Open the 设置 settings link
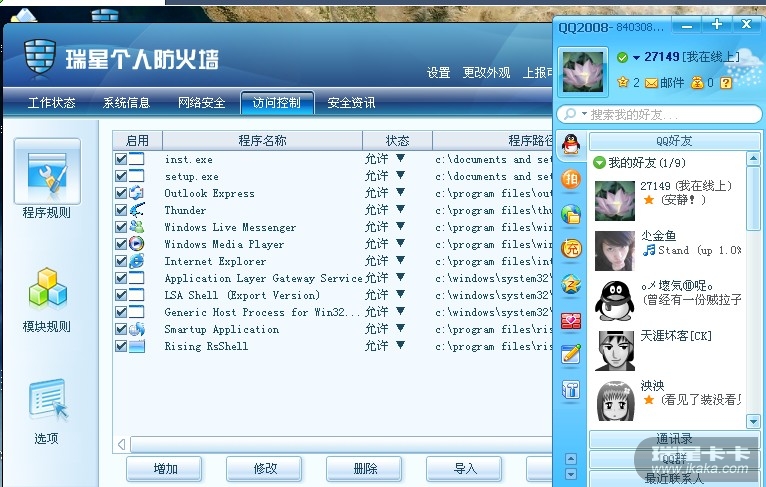 pos(439,73)
